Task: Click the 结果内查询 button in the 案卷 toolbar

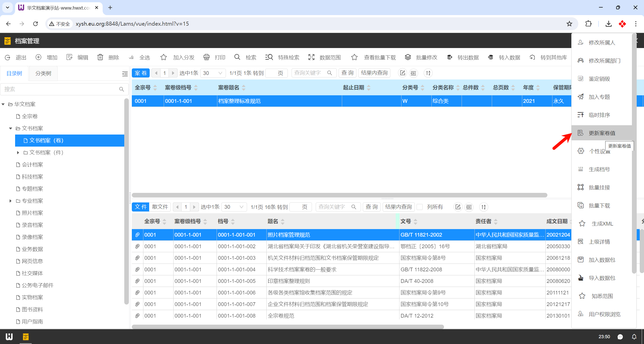Action: [x=374, y=73]
